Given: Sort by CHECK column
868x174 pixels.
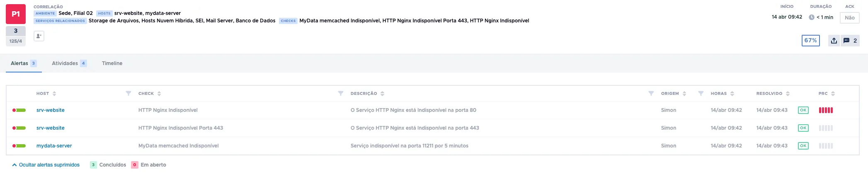Looking at the screenshot, I should tap(159, 94).
